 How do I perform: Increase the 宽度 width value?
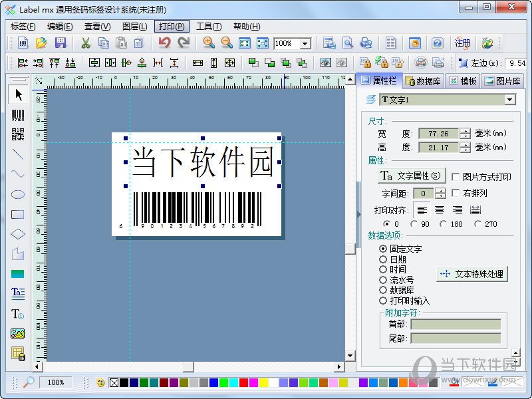pos(465,130)
